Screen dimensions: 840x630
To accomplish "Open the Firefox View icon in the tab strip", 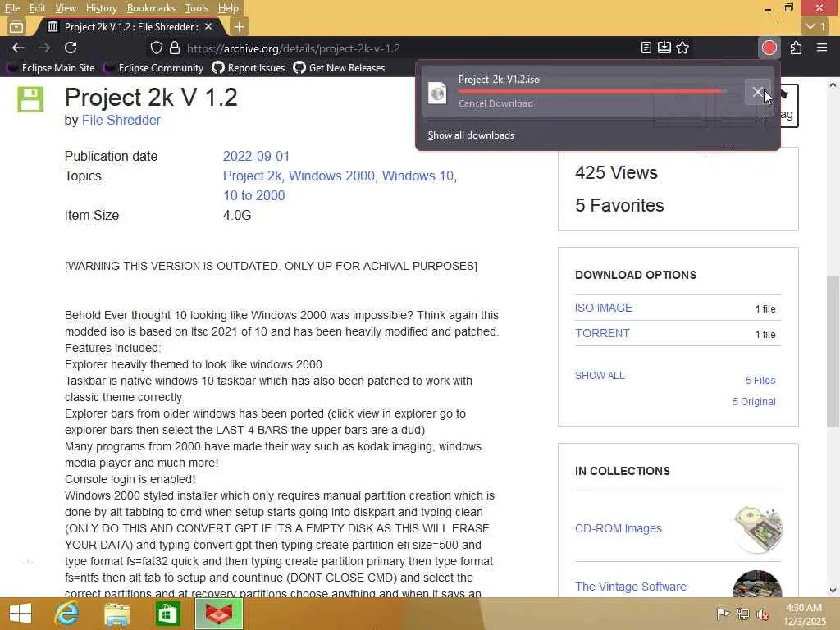I will 16,26.
